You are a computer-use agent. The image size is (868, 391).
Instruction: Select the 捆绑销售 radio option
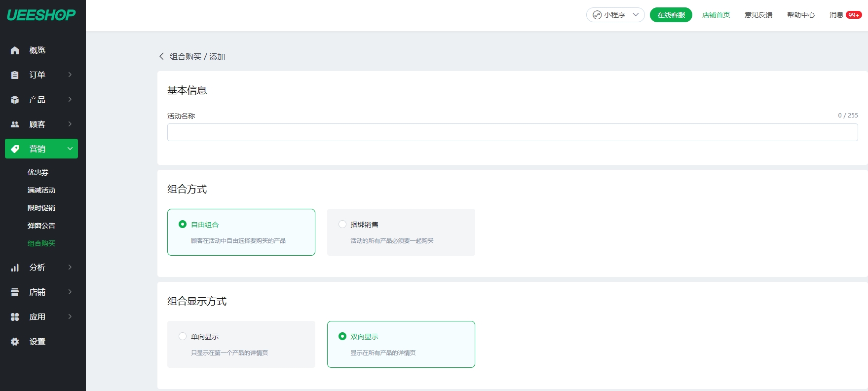(342, 224)
